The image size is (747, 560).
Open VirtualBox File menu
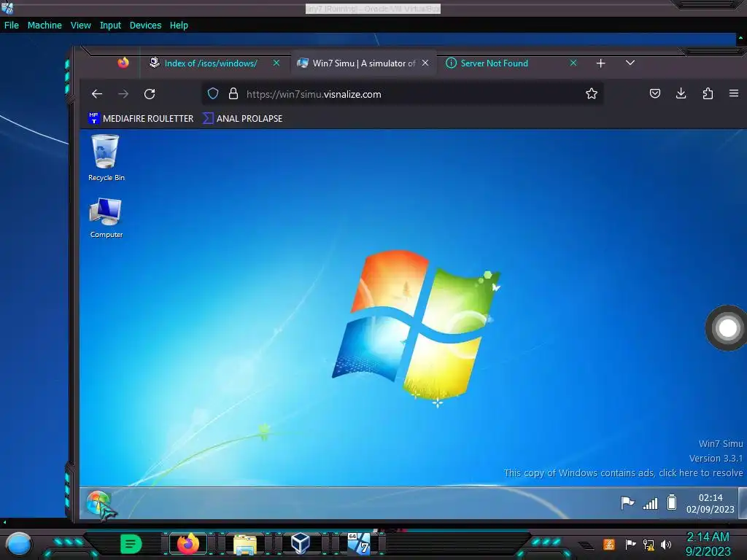coord(12,26)
